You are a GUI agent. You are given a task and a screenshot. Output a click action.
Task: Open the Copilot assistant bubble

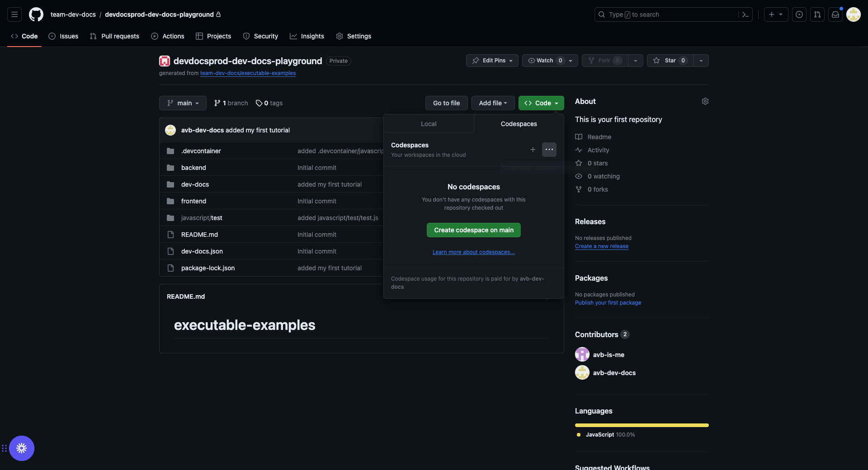(x=21, y=448)
